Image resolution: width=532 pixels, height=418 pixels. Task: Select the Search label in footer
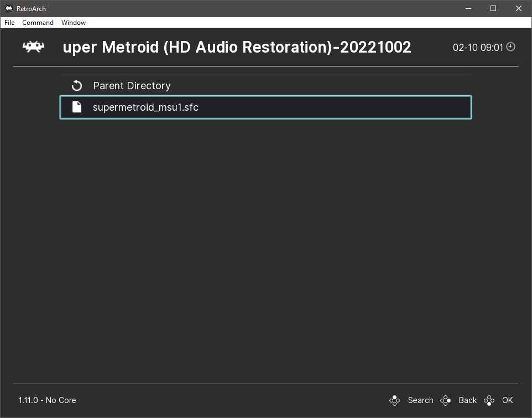point(420,400)
